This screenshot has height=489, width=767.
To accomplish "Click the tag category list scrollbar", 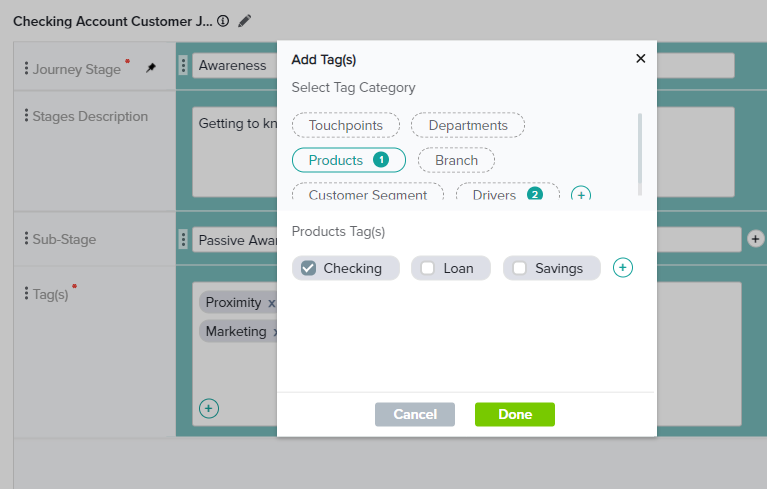I will [x=639, y=154].
